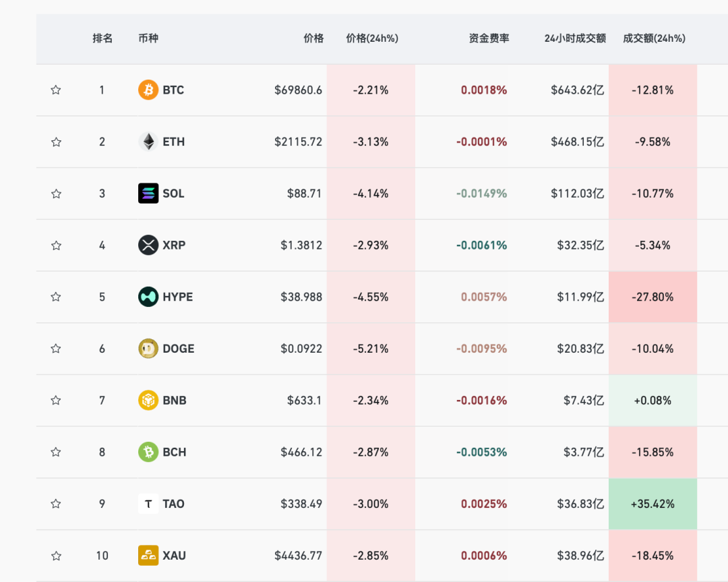Click the 成交额(24h%) column header
728x582 pixels.
(654, 38)
